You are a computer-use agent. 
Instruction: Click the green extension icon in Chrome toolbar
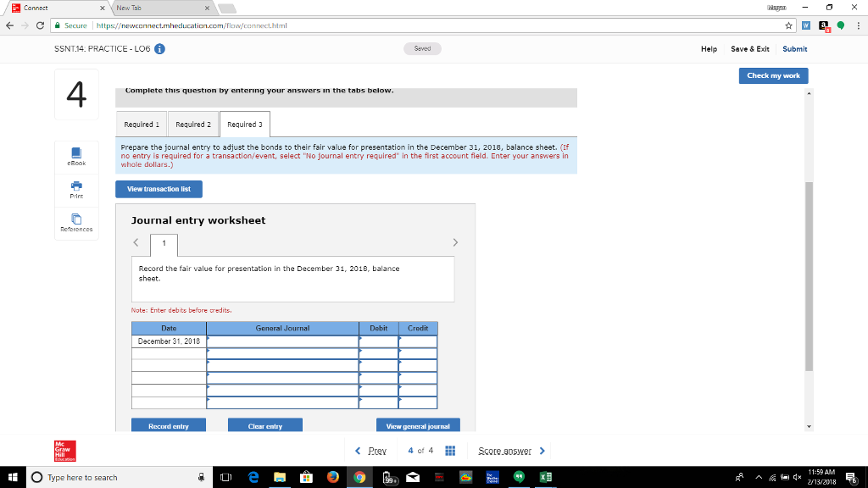point(840,25)
